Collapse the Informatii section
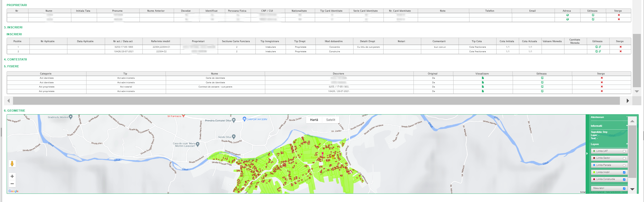This screenshot has width=644, height=202. (627, 126)
